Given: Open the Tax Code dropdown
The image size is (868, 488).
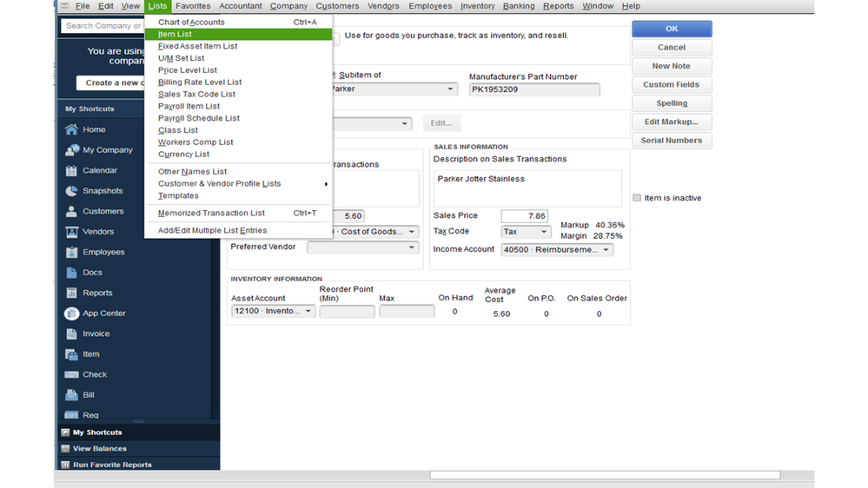Looking at the screenshot, I should tap(544, 232).
